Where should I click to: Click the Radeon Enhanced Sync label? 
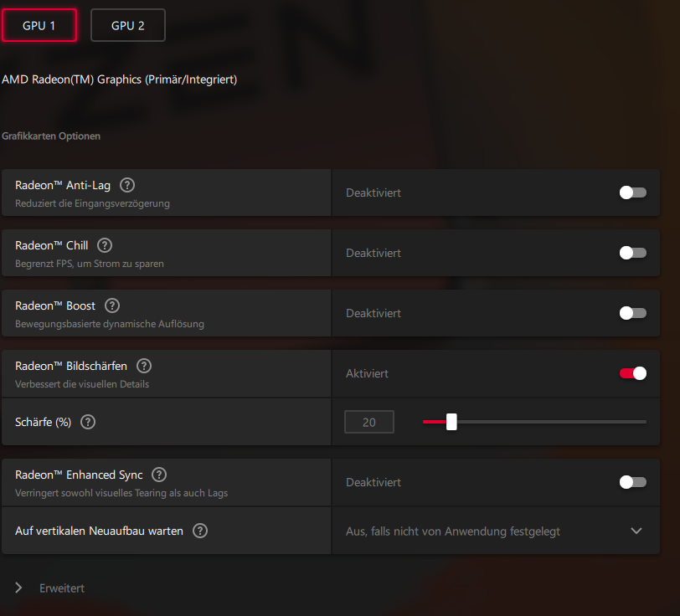pyautogui.click(x=79, y=475)
